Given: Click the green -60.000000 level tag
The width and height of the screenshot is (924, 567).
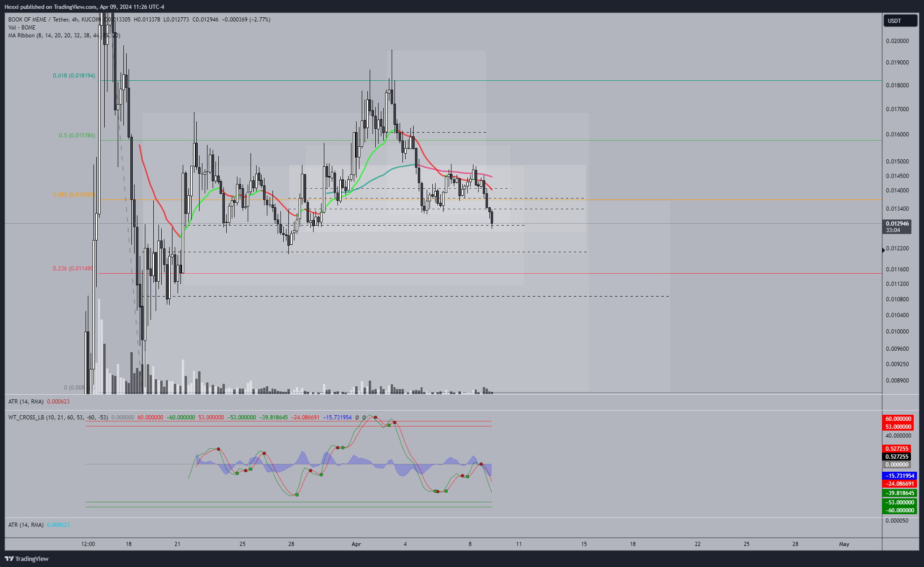Looking at the screenshot, I should [900, 510].
